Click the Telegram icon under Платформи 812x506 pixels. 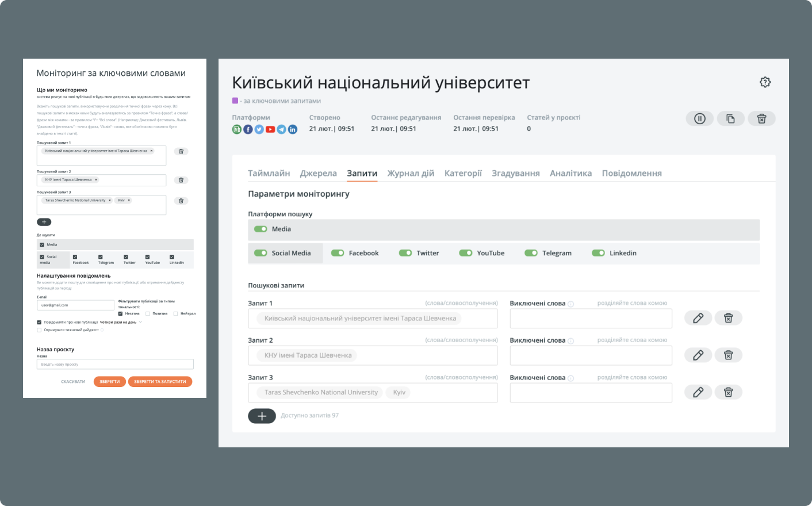[281, 129]
